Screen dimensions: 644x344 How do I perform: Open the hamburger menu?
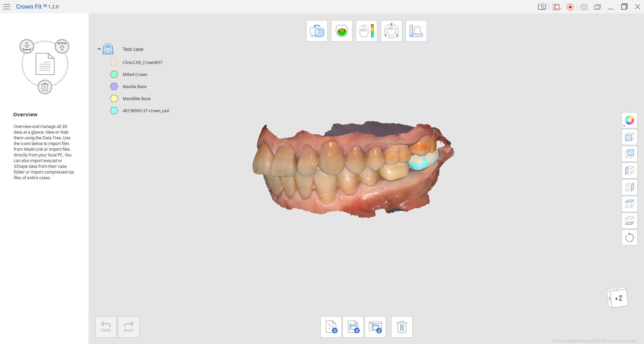click(6, 7)
